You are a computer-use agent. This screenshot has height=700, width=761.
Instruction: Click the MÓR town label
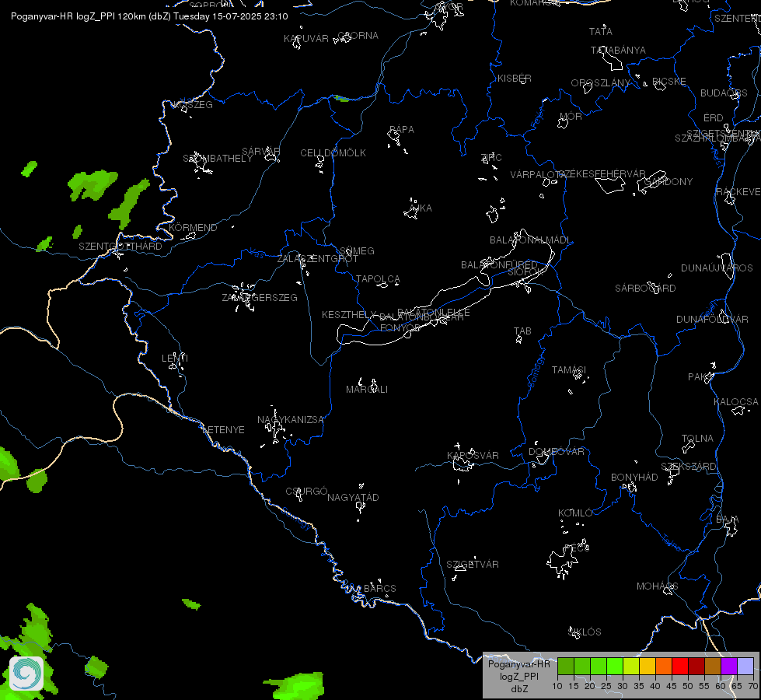tap(571, 117)
